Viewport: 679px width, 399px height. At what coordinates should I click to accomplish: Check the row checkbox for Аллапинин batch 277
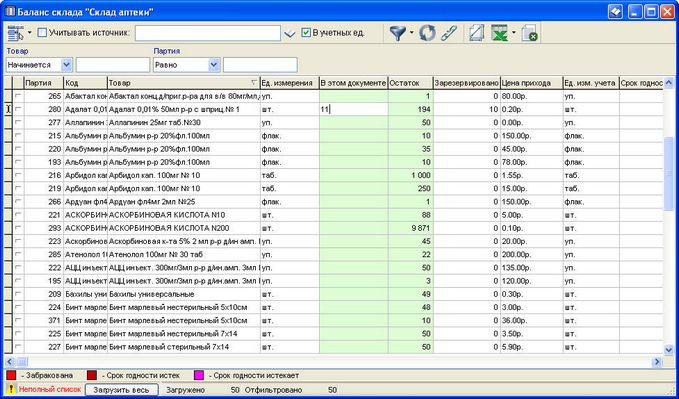18,123
